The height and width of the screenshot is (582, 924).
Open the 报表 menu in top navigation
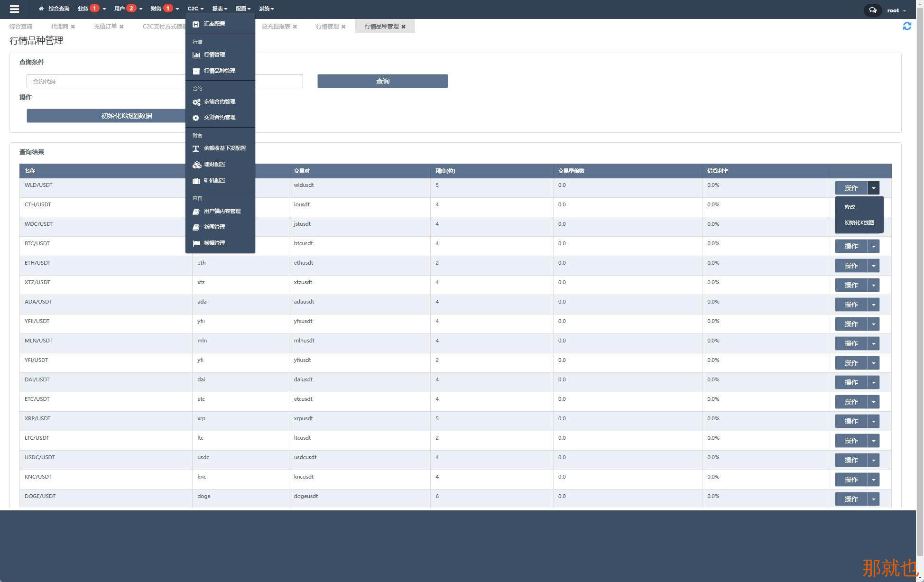(x=219, y=9)
